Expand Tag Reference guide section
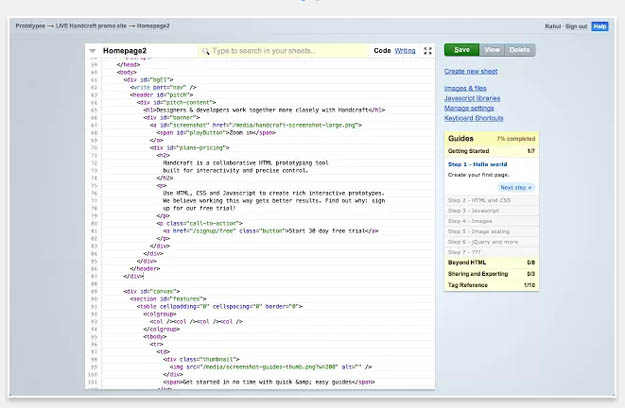Screen dimensions: 625x408 pos(491,285)
